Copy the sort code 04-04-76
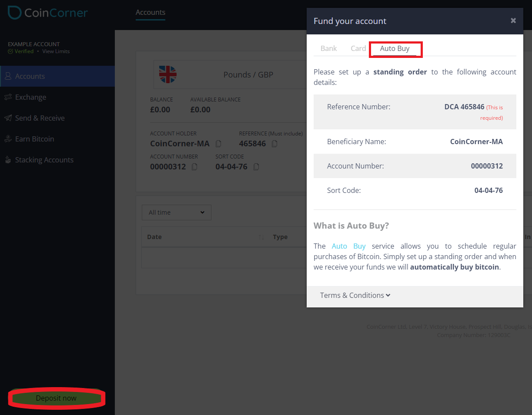The image size is (532, 415). tap(257, 167)
